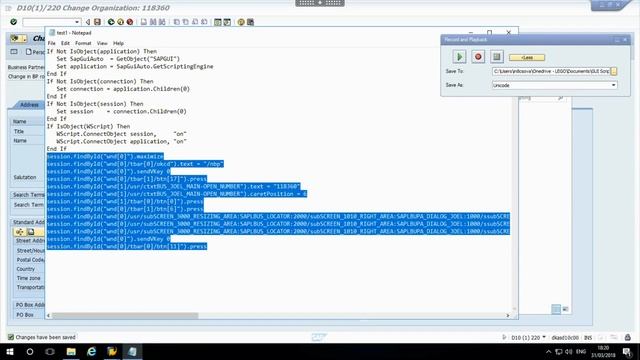
Task: Click the table layout icon at panel bottom right
Action: click(556, 309)
